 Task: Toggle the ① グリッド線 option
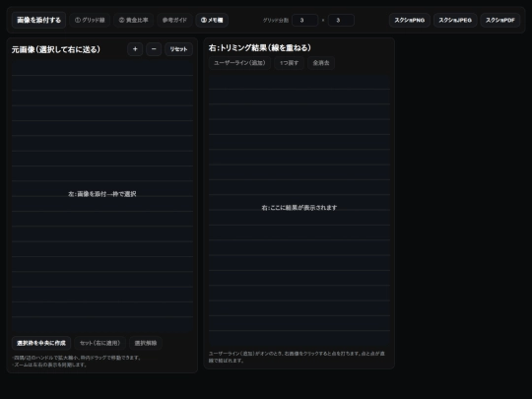tap(90, 20)
